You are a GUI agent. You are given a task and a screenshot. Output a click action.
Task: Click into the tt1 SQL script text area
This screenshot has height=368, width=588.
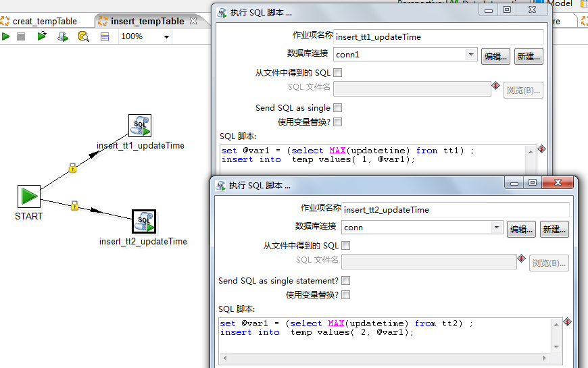[x=373, y=159]
